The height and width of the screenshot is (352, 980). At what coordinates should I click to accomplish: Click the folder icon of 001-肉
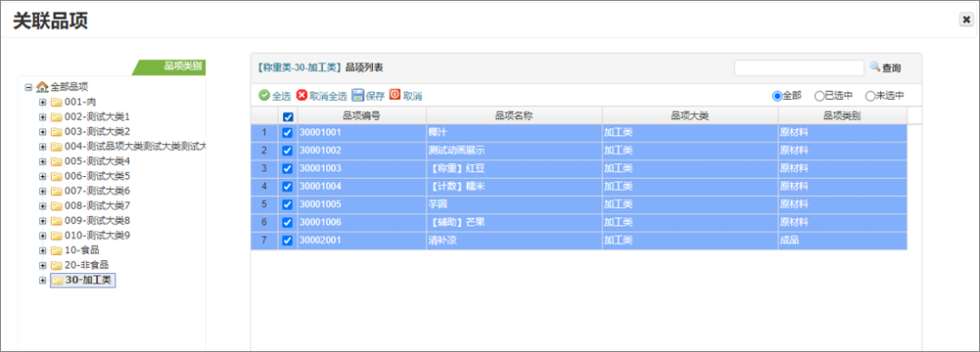[56, 102]
